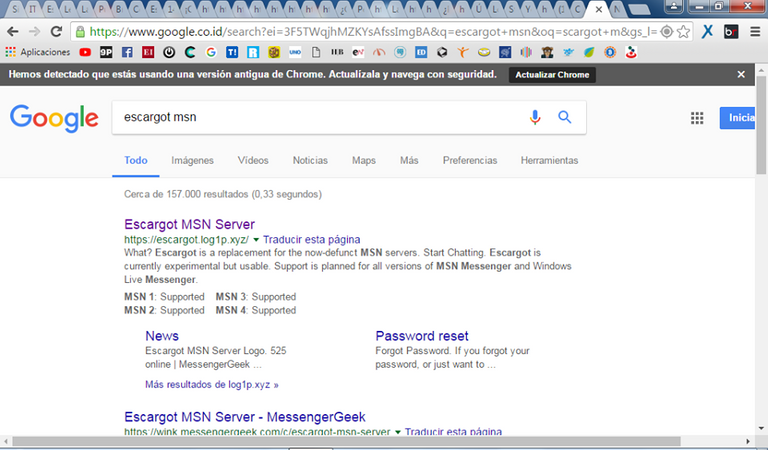Screen dimensions: 768x450
Task: Click the Chrome user profile button
Action: tap(674, 6)
